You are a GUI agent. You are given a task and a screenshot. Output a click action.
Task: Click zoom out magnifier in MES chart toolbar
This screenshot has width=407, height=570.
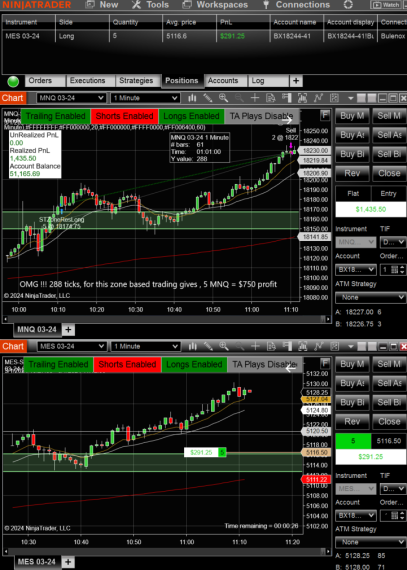coord(240,346)
